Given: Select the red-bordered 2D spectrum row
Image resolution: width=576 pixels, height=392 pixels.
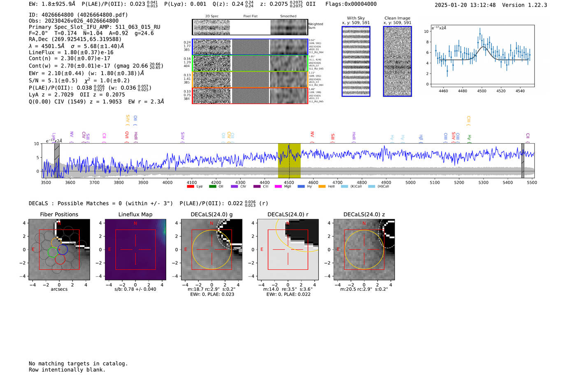Looking at the screenshot, I should 250,95.
